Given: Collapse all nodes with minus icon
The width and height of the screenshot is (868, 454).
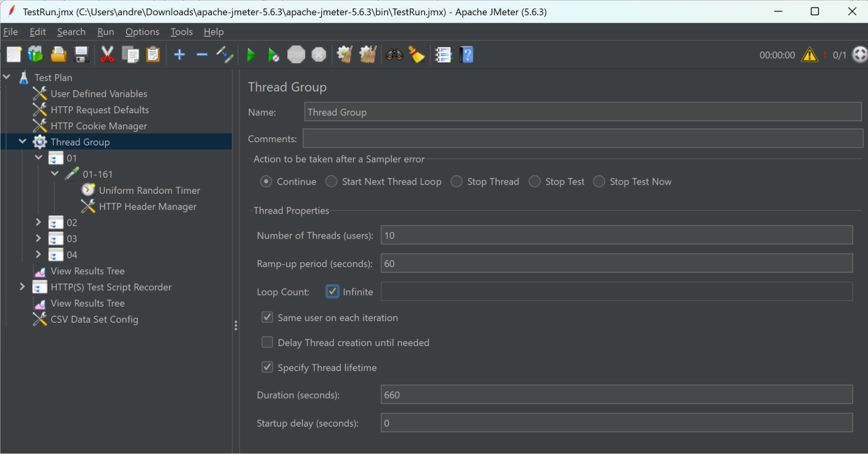Looking at the screenshot, I should [x=202, y=55].
